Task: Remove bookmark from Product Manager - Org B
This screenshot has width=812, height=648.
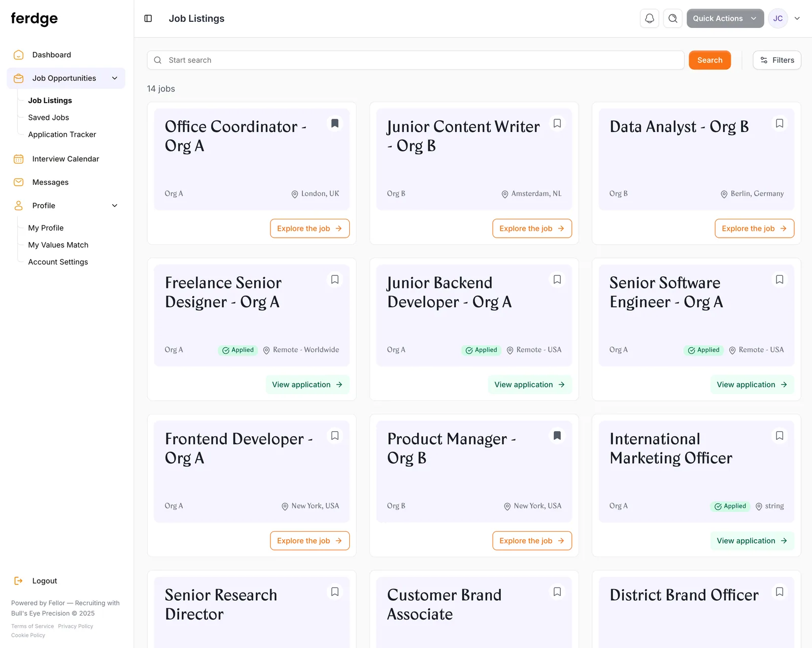Action: tap(557, 436)
